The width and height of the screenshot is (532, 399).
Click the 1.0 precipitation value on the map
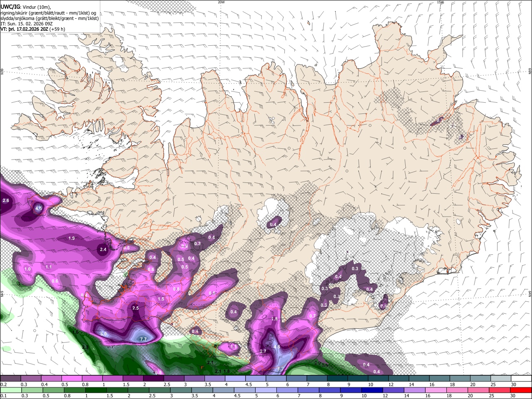click(x=28, y=269)
